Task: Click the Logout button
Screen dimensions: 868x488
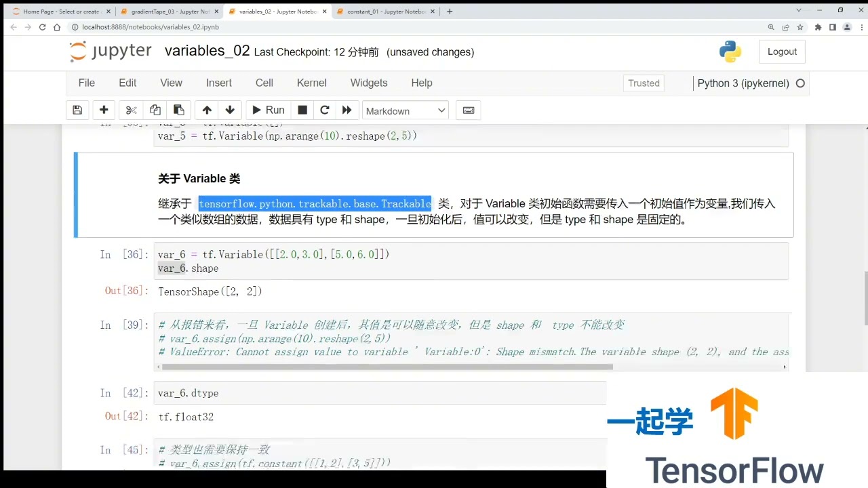Action: pyautogui.click(x=782, y=52)
